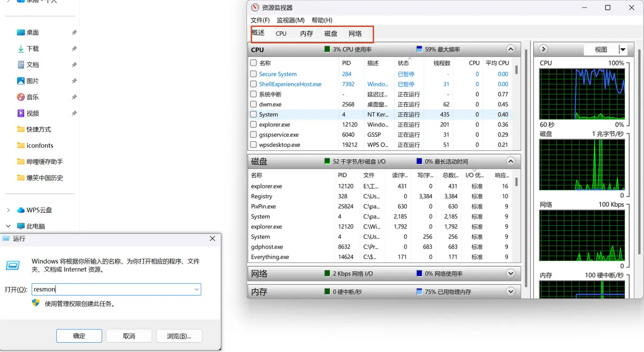This screenshot has height=352, width=644.
Task: Open the 打开 combo box dropdown in Run
Action: [196, 289]
